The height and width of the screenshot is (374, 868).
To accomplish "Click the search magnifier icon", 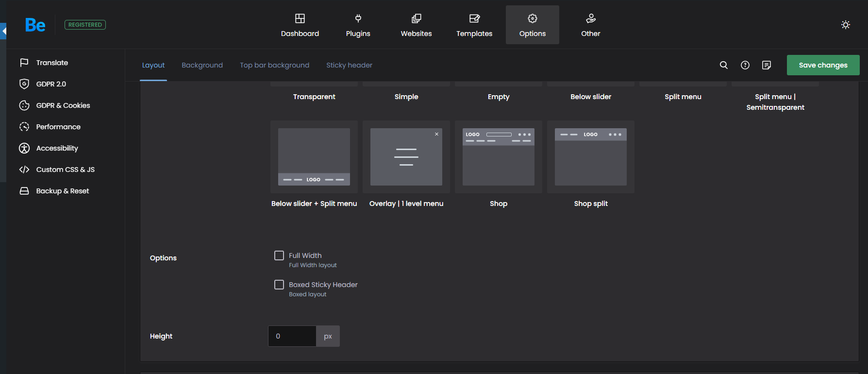I will click(x=723, y=65).
